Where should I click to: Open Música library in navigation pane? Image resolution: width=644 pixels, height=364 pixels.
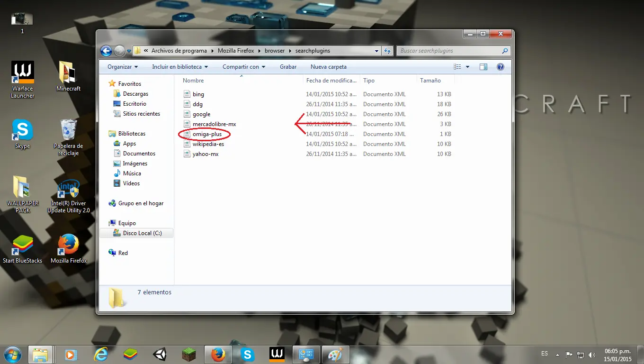pyautogui.click(x=132, y=173)
